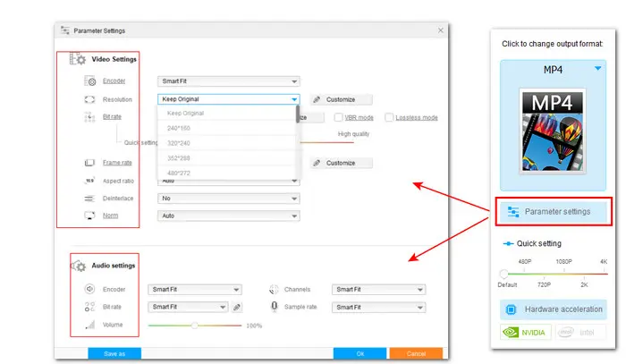Click the Quick setting icon in right panel
The image size is (626, 364).
(508, 243)
